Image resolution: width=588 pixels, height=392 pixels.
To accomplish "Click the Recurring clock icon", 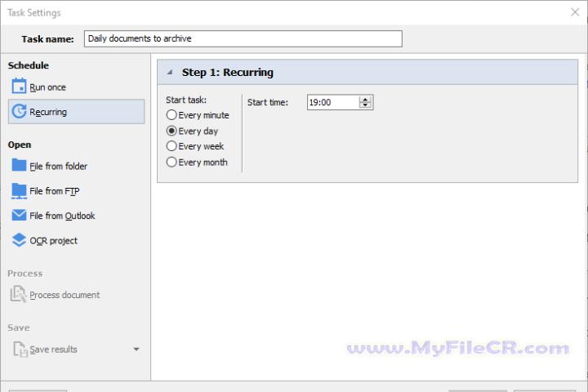I will click(x=19, y=111).
